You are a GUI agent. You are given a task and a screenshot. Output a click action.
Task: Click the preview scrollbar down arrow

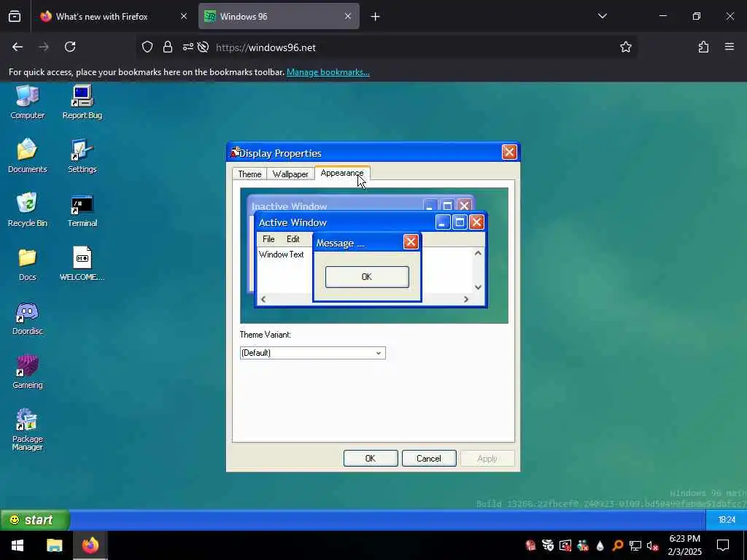point(478,287)
